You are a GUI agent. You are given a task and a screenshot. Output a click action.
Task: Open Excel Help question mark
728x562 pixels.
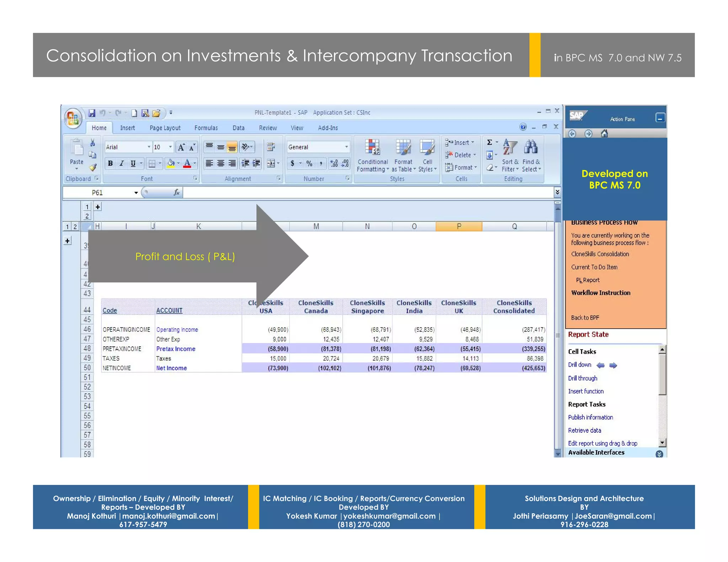pos(523,127)
